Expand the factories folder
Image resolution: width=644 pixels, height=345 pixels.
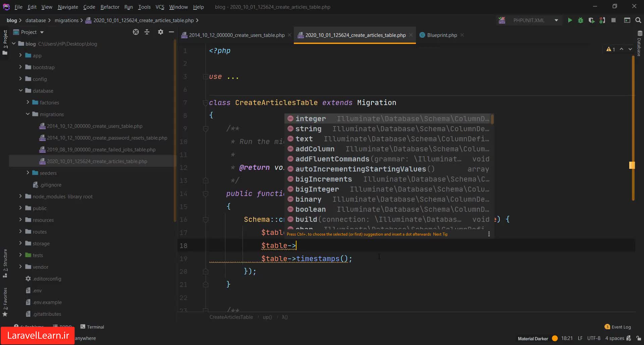point(28,102)
